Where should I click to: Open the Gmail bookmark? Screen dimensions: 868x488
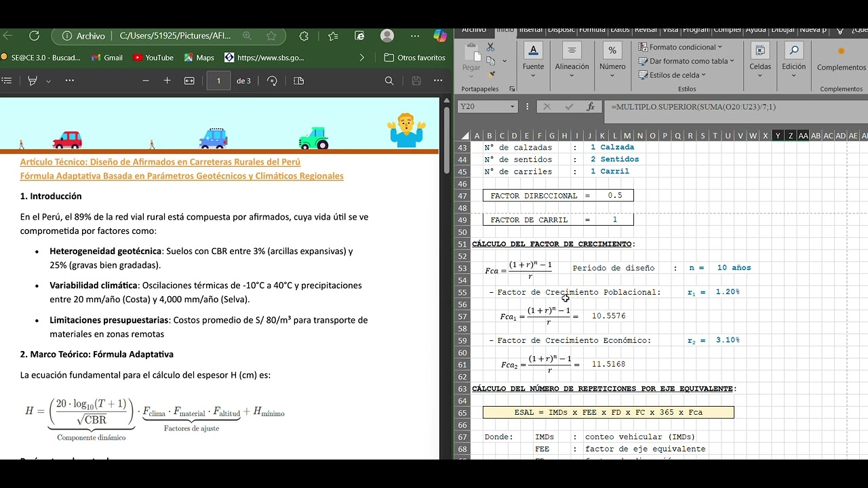pyautogui.click(x=106, y=58)
